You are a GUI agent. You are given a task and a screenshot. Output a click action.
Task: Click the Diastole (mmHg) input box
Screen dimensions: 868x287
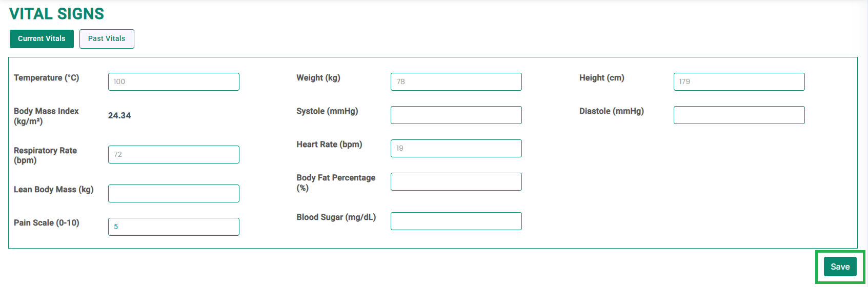click(739, 115)
